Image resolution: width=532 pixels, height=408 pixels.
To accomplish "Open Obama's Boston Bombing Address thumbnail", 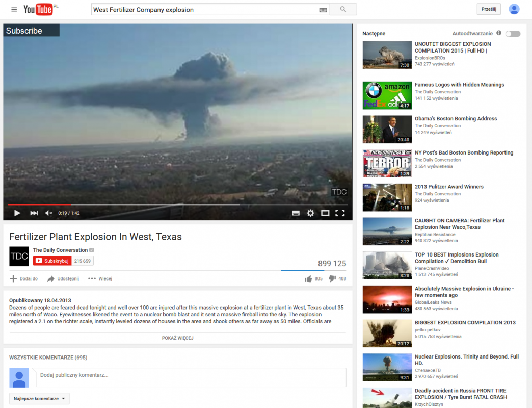I will pos(387,130).
